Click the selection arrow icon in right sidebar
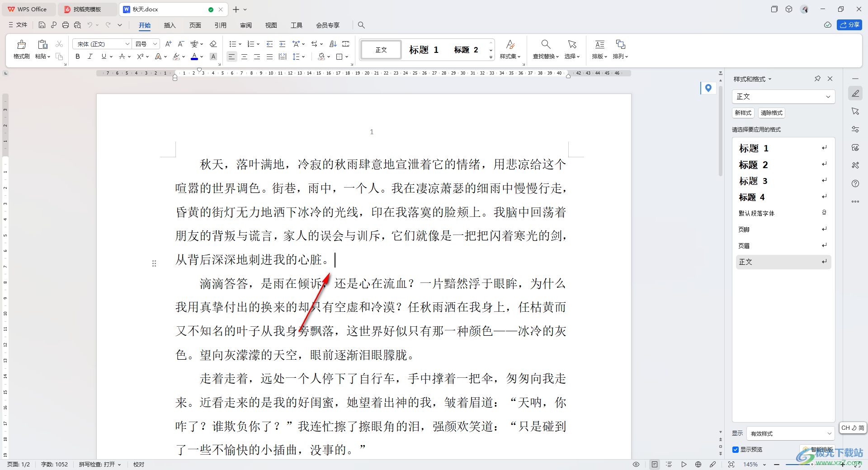 (x=855, y=111)
